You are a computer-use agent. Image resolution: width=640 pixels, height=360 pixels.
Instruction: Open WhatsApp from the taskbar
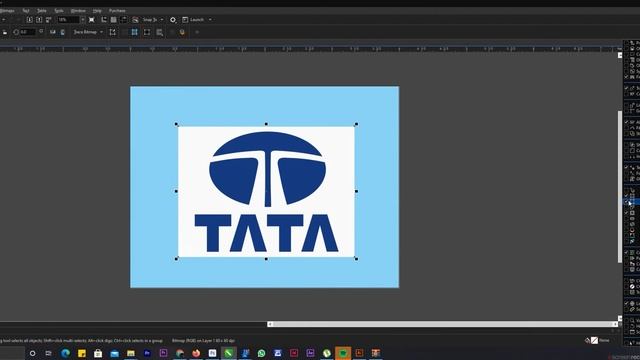[x=261, y=353]
